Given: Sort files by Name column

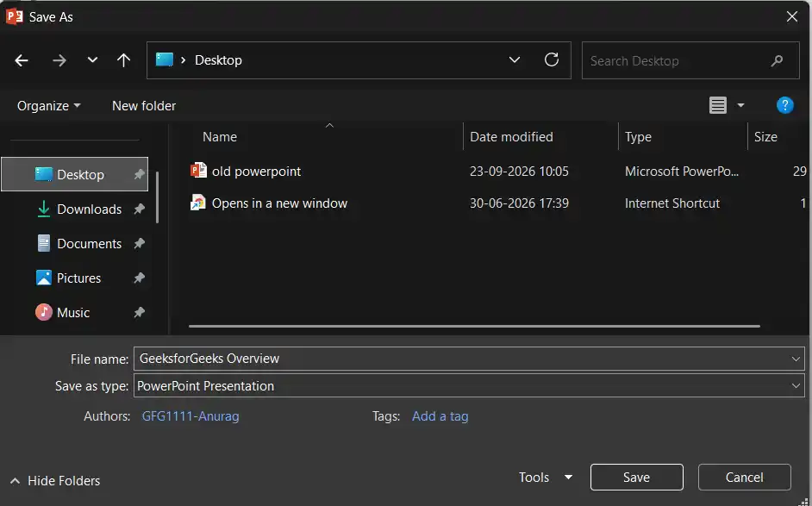Looking at the screenshot, I should coord(220,137).
